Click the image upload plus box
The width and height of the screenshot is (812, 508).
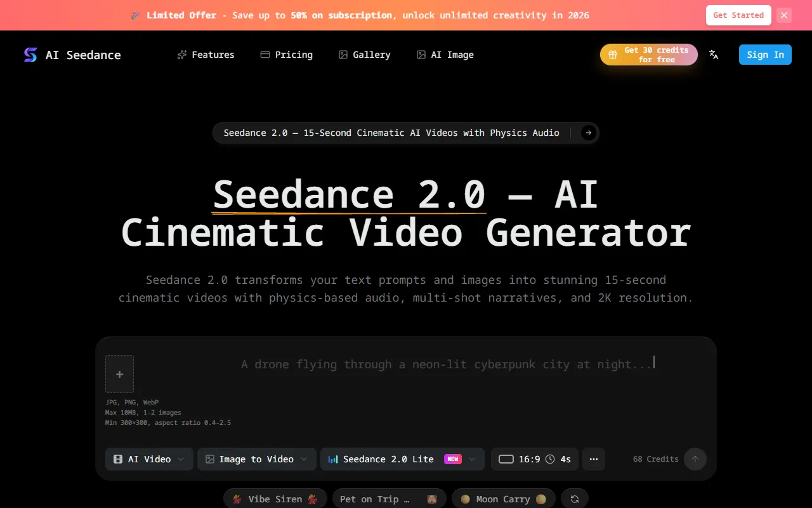119,374
